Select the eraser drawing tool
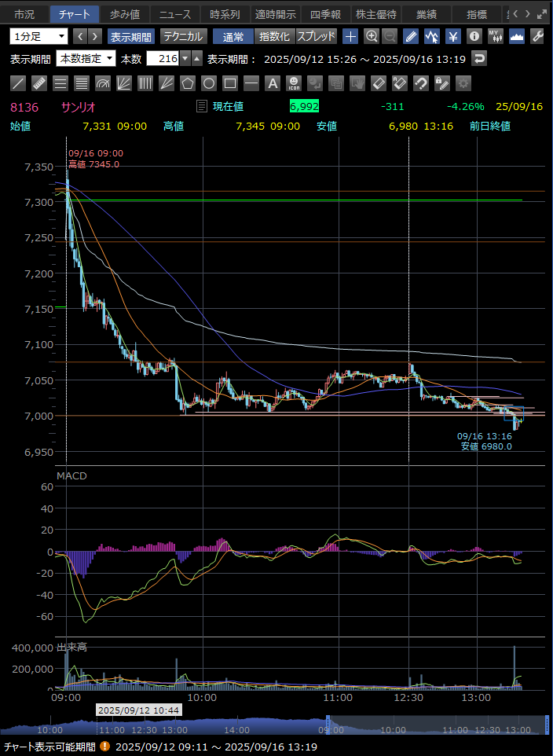This screenshot has width=553, height=756. click(379, 83)
